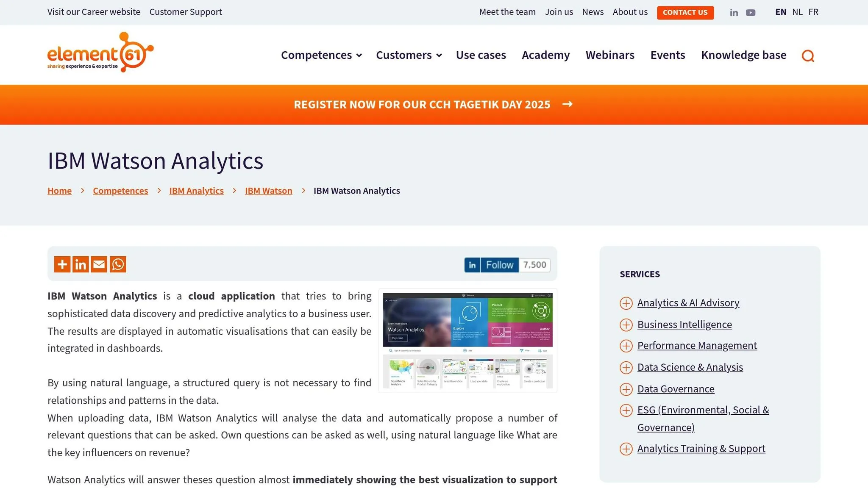This screenshot has width=868, height=488.
Task: Visit the Career website link
Action: [94, 12]
